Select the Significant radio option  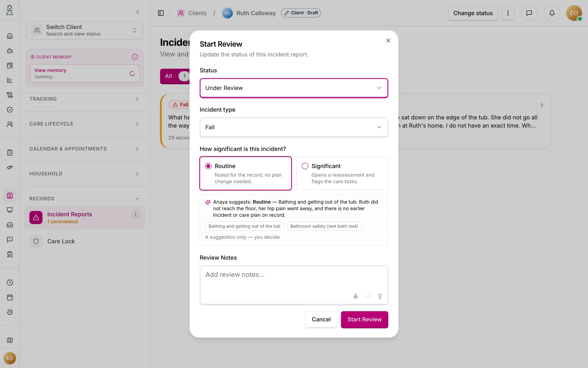coord(342,173)
